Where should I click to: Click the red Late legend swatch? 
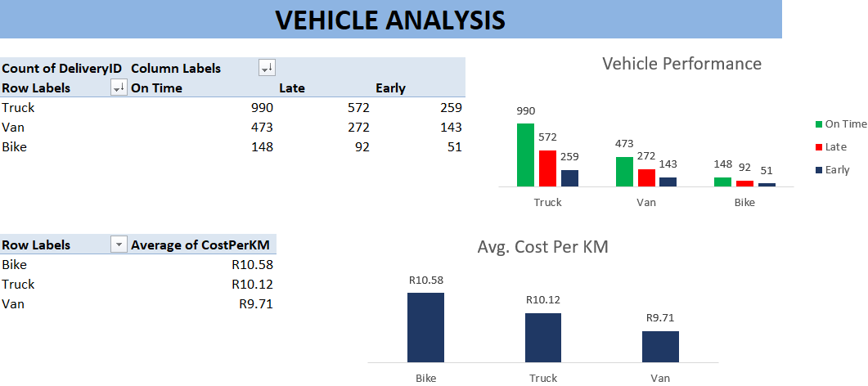[x=818, y=147]
